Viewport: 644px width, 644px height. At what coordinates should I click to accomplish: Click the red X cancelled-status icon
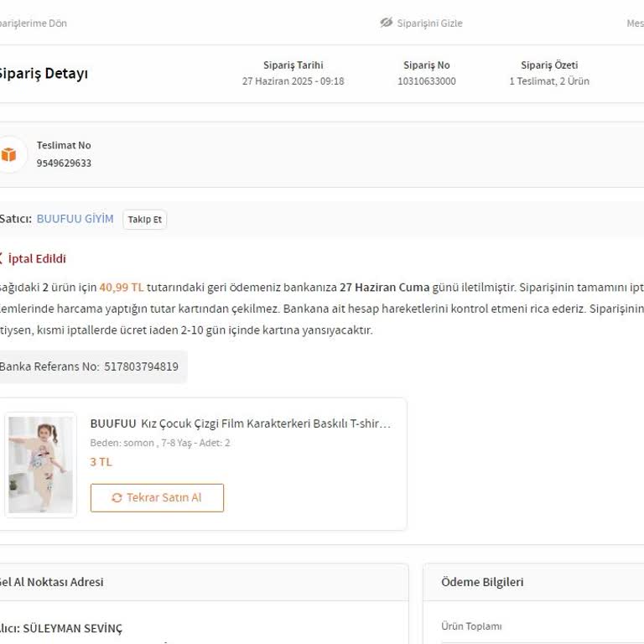pyautogui.click(x=1, y=258)
